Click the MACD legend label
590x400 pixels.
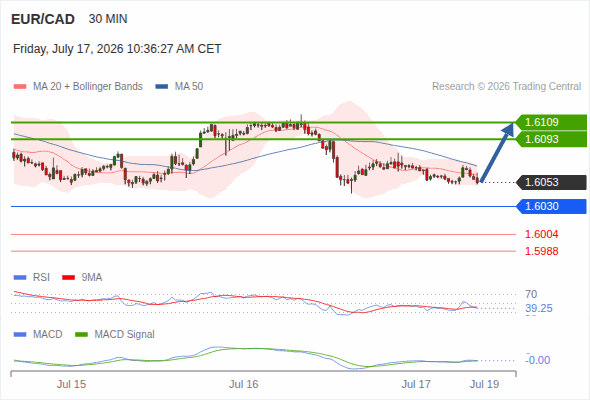tap(47, 335)
